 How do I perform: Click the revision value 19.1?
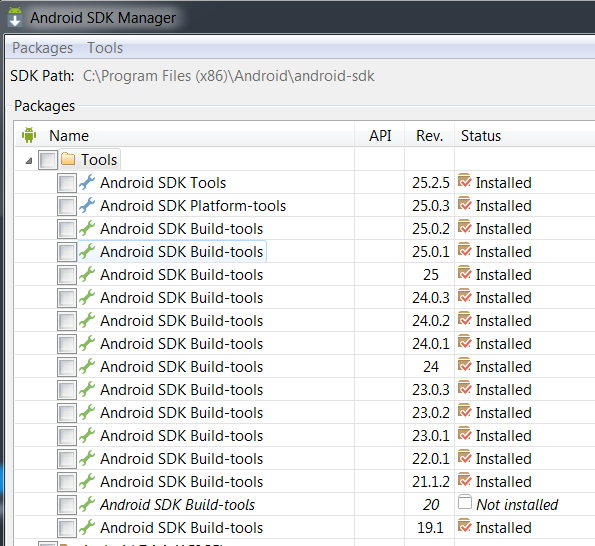tap(430, 528)
